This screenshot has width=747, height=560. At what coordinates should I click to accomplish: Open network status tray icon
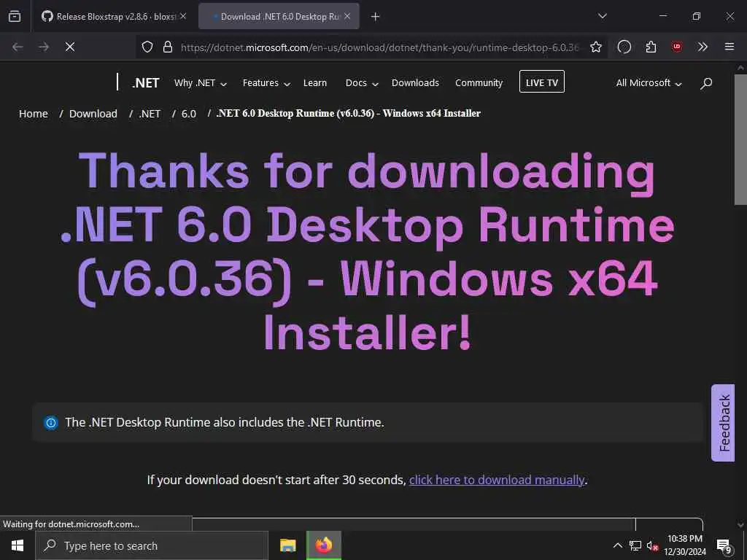tap(635, 545)
